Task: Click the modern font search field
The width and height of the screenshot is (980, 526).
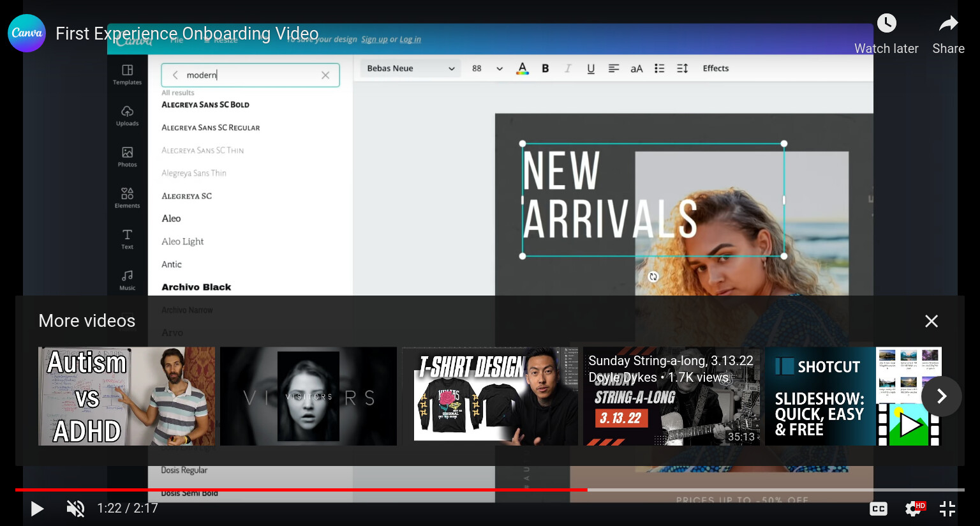Action: tap(250, 75)
